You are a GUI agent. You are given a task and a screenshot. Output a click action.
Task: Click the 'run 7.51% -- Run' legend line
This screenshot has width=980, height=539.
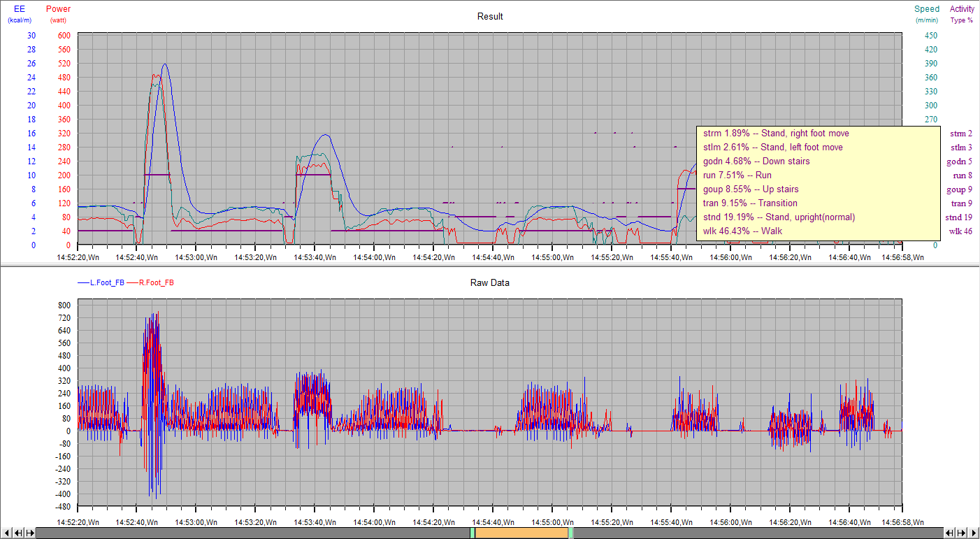tap(737, 175)
